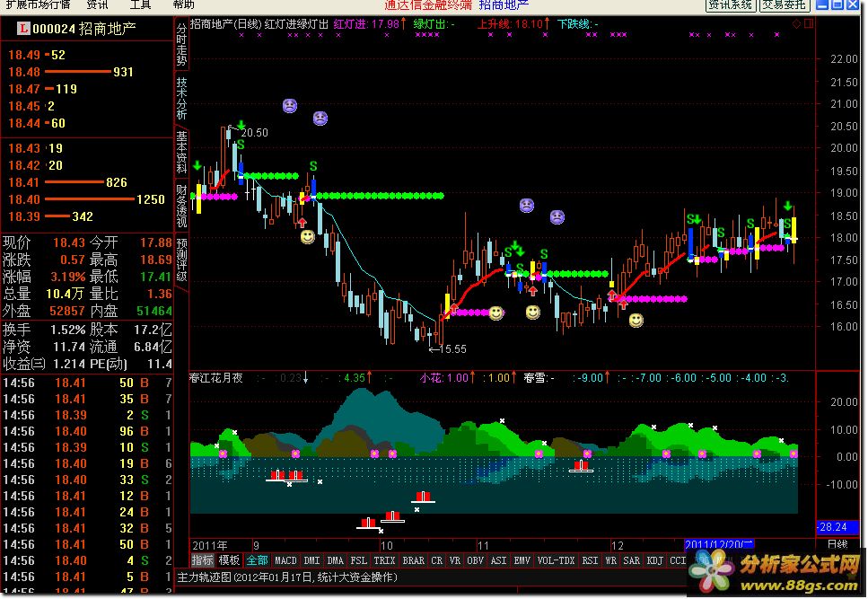Viewport: 868px width, 599px height.
Task: Switch indicator to CR
Action: (x=436, y=560)
